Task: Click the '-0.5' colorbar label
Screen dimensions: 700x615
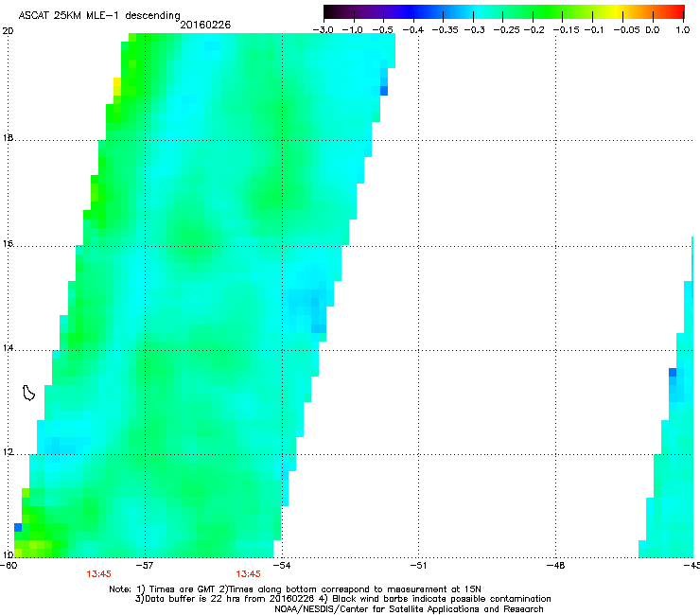Action: click(382, 30)
